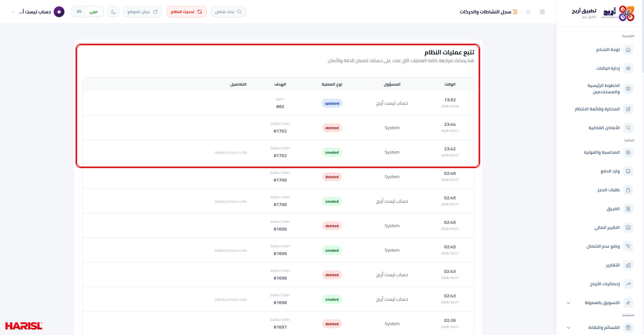Open حساب تيست user account dropdown
Screen dimensions: 644x335
(38, 12)
